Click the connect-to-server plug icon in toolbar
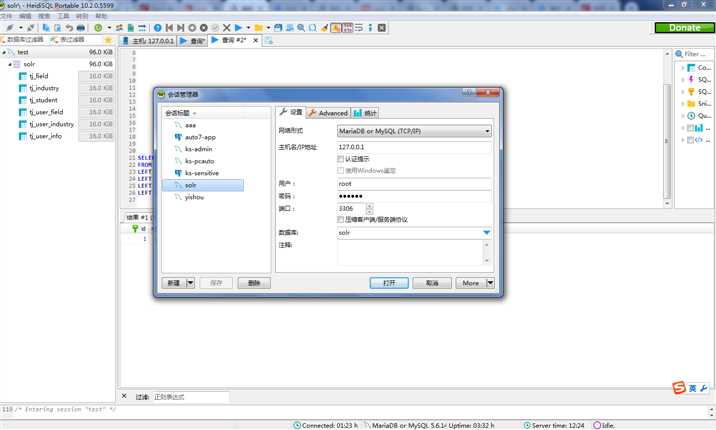716x430 pixels. [10, 28]
